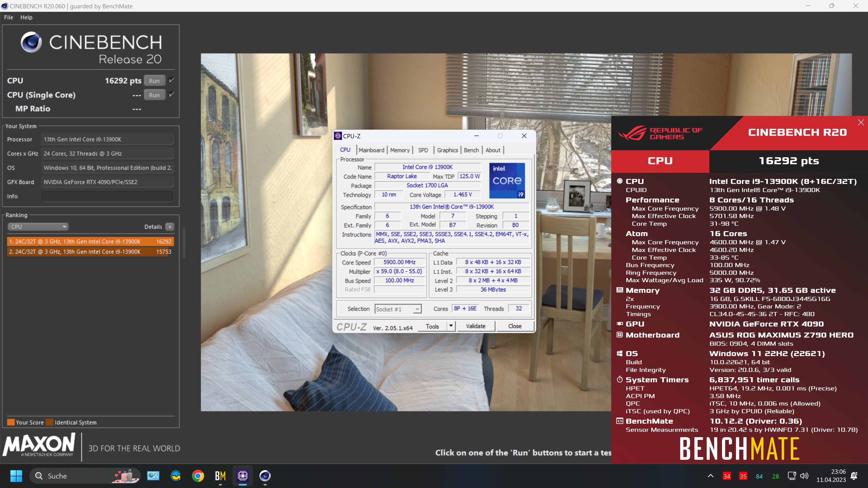Minimize the CPU-Z window
Image resolution: width=868 pixels, height=488 pixels.
click(476, 136)
